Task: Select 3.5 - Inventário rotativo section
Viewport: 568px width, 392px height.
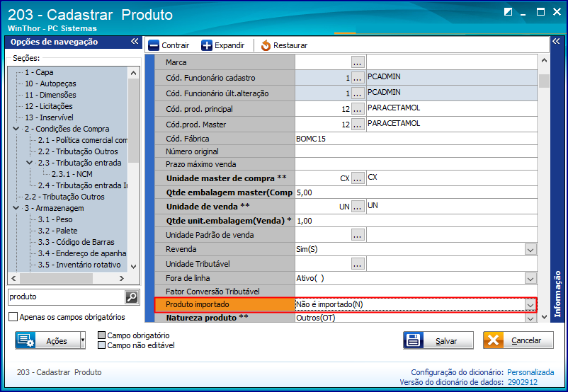Action: click(79, 265)
